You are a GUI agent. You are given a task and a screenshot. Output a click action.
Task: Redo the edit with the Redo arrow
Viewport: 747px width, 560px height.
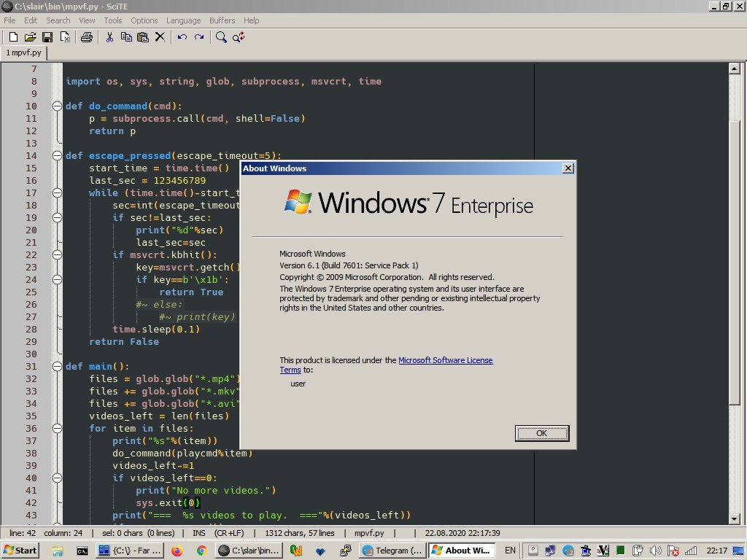coord(199,37)
